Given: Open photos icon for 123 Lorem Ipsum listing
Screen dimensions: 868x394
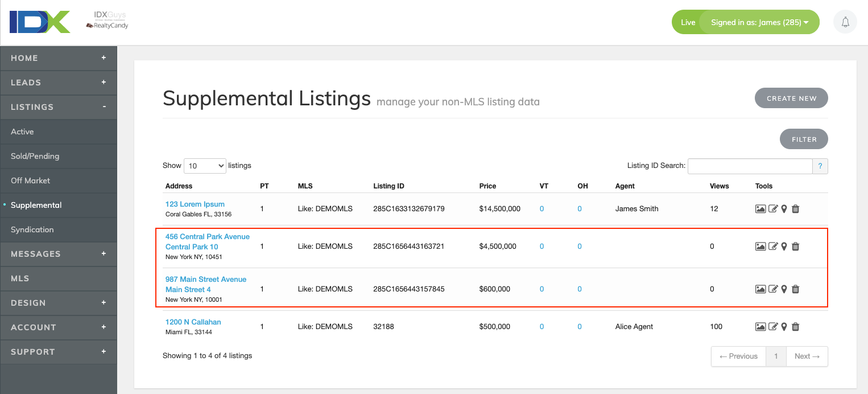Looking at the screenshot, I should 760,209.
